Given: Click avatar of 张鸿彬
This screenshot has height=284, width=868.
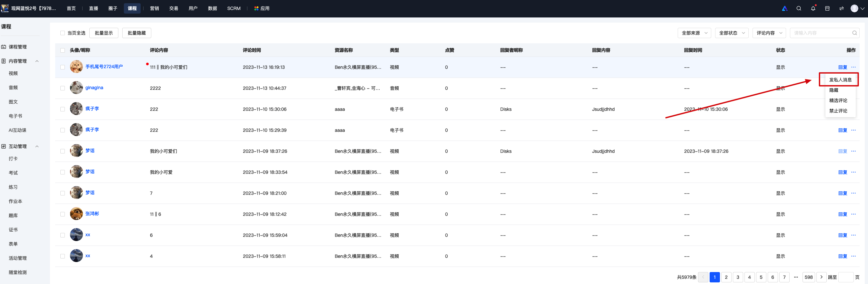Looking at the screenshot, I should [76, 214].
